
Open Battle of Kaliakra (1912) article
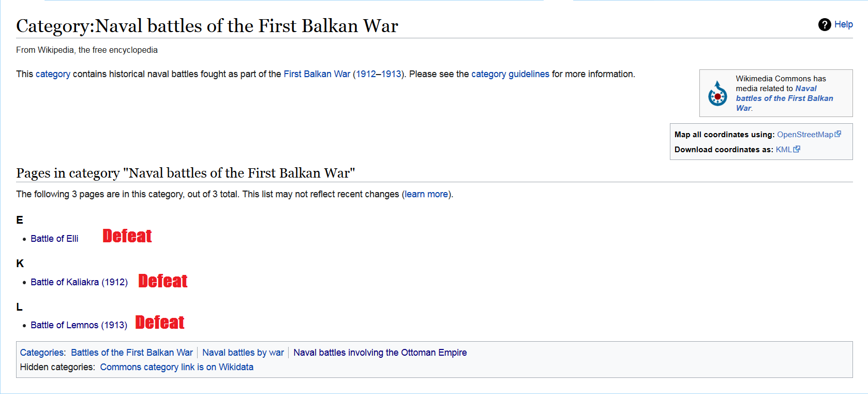pyautogui.click(x=79, y=282)
